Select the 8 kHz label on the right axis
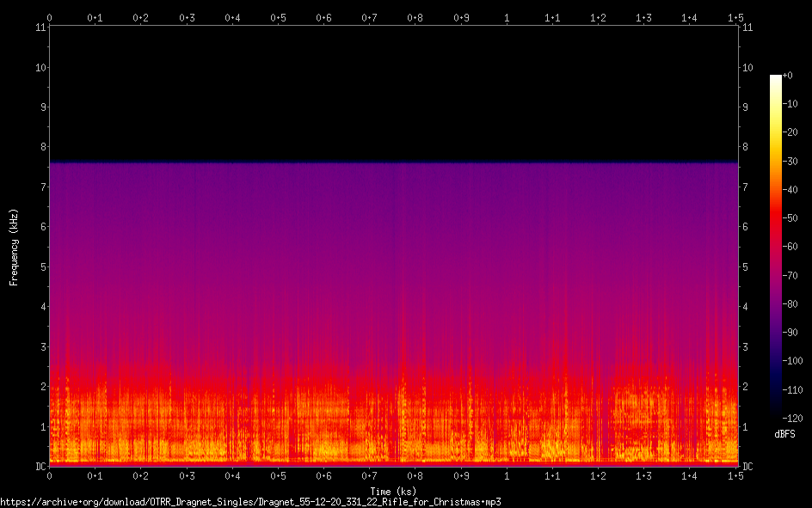The height and width of the screenshot is (508, 812). click(745, 147)
